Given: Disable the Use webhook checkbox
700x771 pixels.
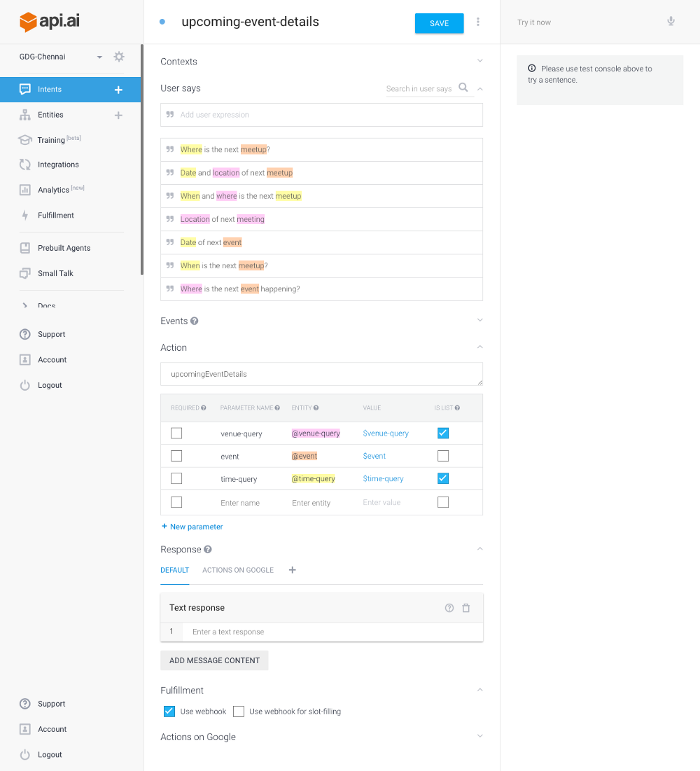Looking at the screenshot, I should click(x=169, y=711).
